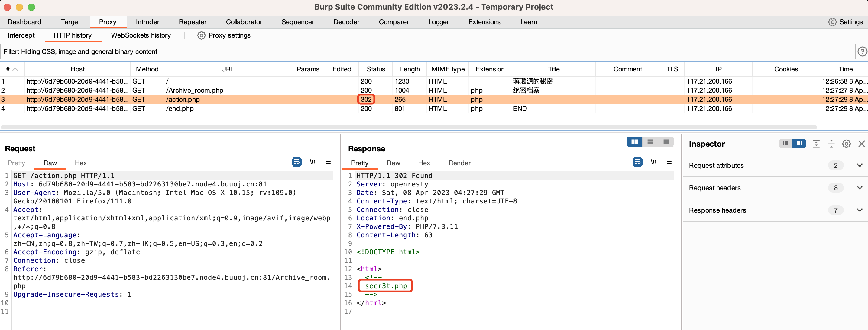The image size is (868, 330).
Task: Expand Request attributes section
Action: [x=859, y=165]
